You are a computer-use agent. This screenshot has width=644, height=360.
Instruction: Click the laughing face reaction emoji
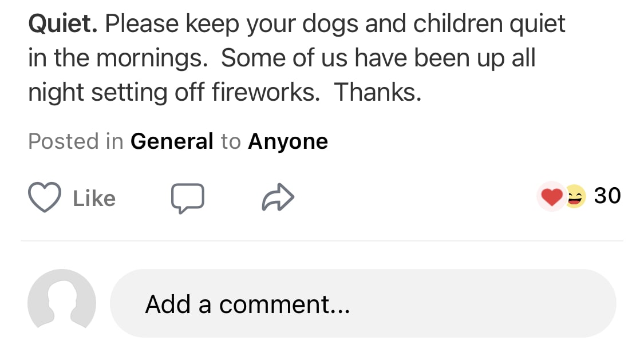(x=575, y=197)
